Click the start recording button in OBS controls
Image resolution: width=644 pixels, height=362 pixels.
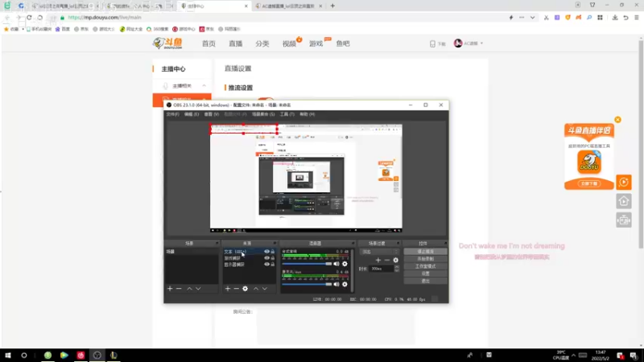pyautogui.click(x=425, y=259)
